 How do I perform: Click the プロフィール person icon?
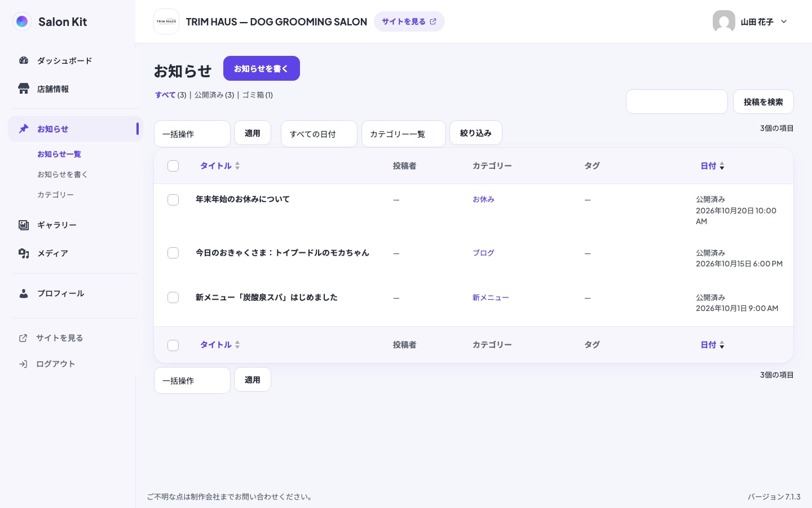point(24,293)
